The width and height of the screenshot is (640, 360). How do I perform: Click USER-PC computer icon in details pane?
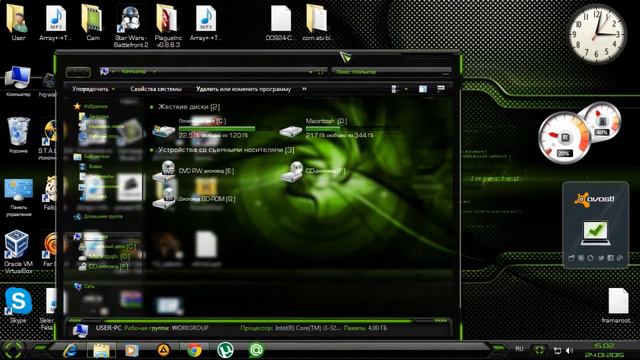click(81, 330)
